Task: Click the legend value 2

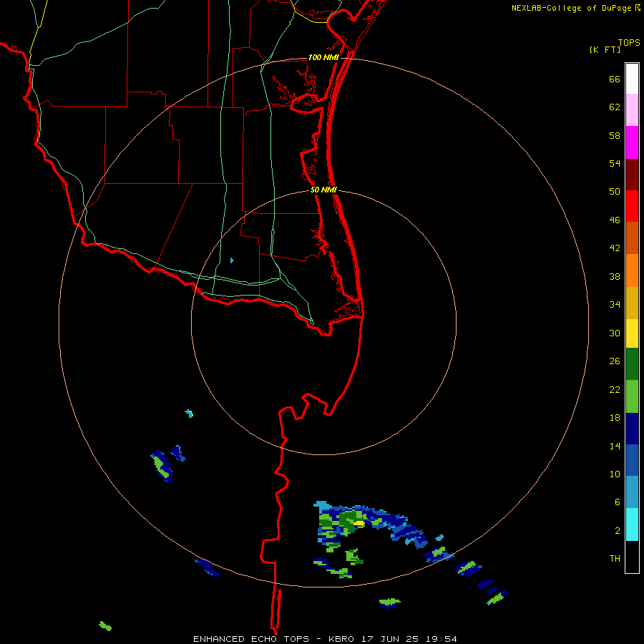Action: [618, 531]
